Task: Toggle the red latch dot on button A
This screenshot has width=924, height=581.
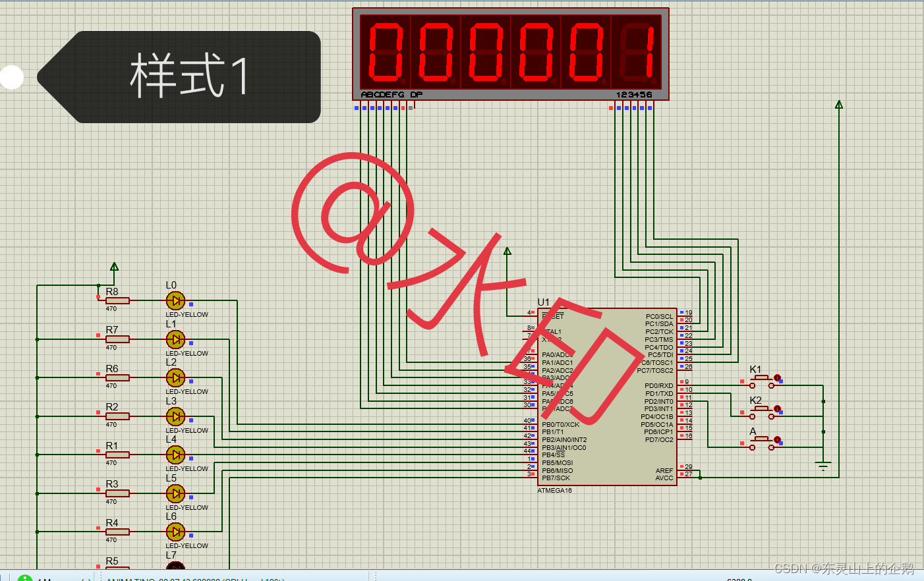Action: click(777, 439)
